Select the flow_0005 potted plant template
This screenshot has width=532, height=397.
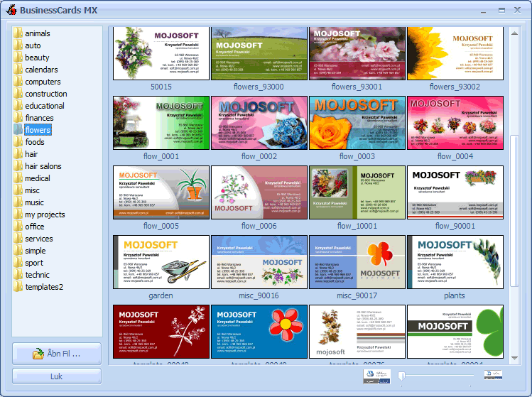(x=161, y=192)
